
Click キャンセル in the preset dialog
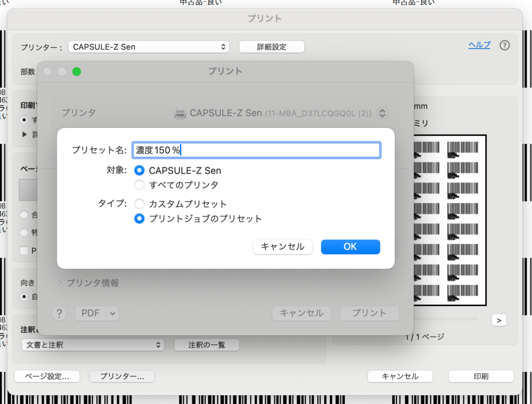pos(283,247)
